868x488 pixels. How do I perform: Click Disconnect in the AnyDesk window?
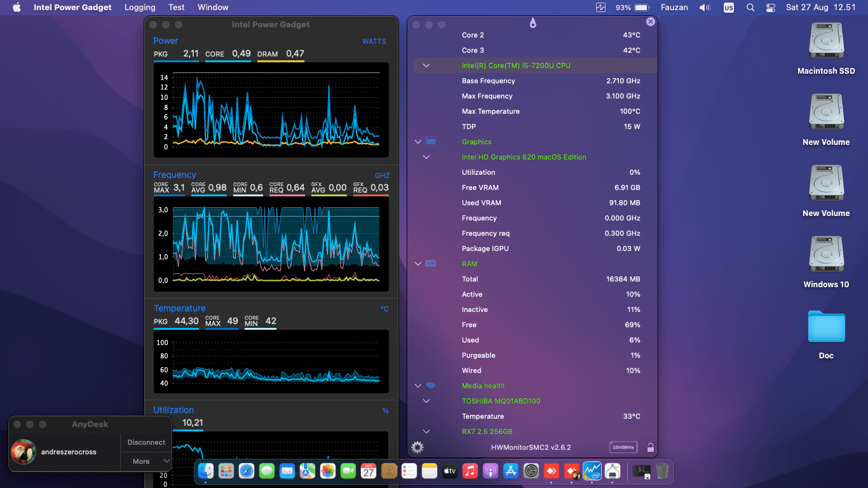[146, 442]
